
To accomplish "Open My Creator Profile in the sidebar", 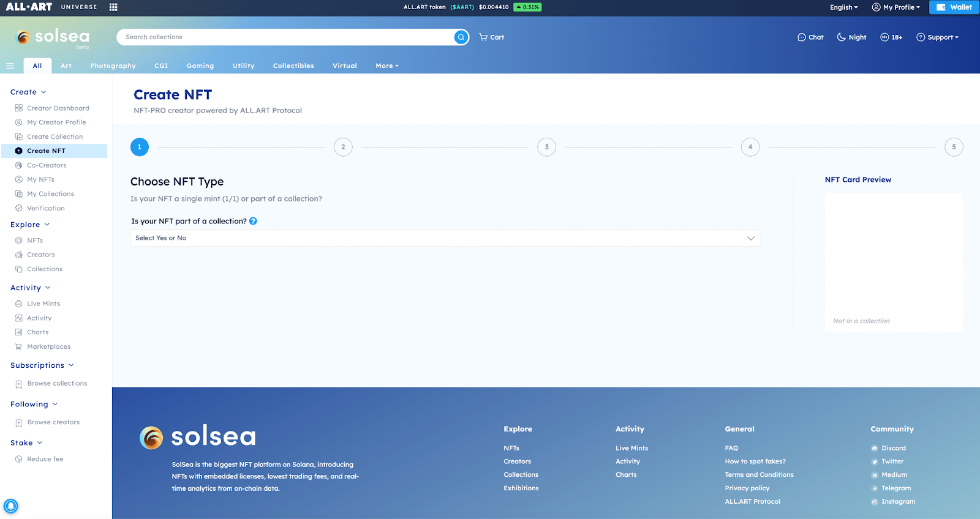I will [51, 122].
